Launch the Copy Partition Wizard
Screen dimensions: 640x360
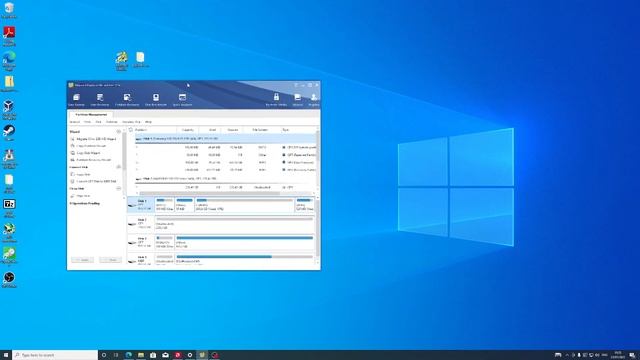[88, 146]
